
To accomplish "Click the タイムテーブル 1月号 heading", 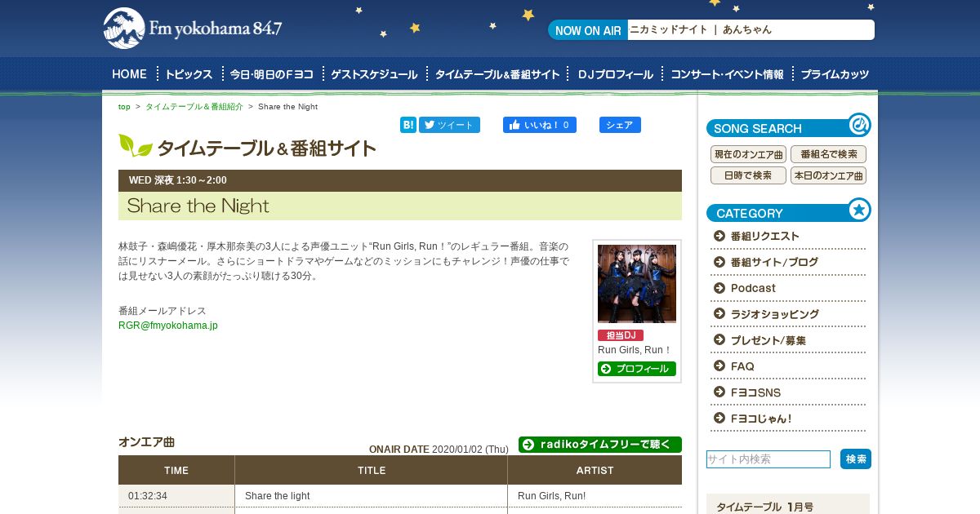I will pyautogui.click(x=764, y=507).
